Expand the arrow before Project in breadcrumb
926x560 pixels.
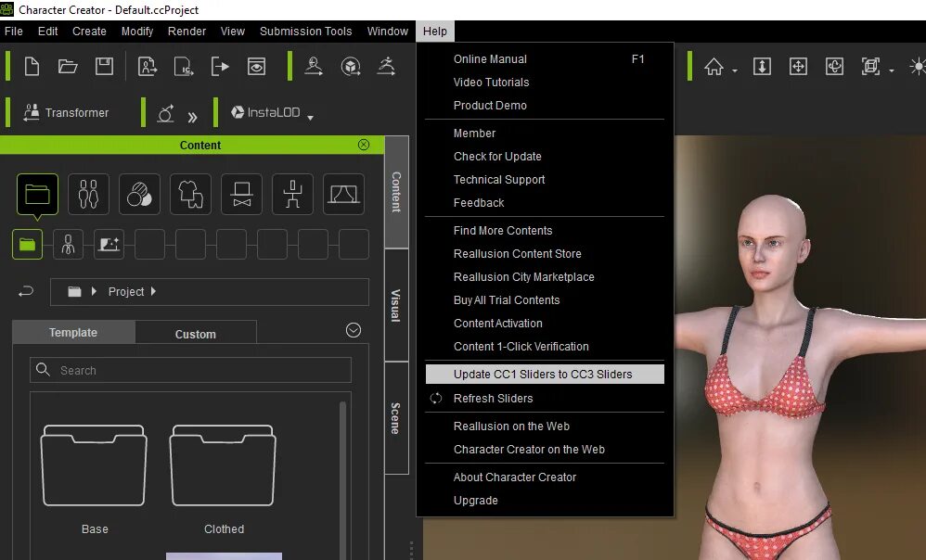pos(94,291)
